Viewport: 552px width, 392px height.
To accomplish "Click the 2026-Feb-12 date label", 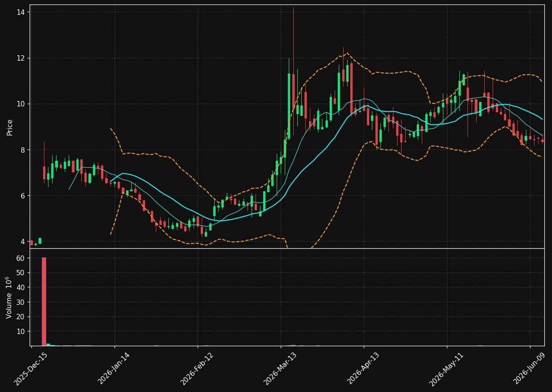I will pos(197,369).
